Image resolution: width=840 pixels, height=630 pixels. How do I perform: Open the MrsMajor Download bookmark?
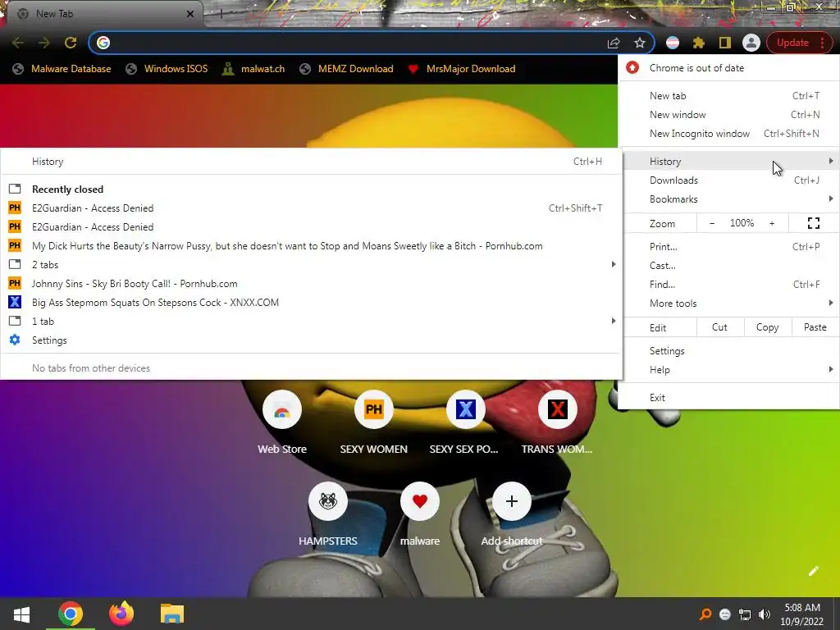[462, 69]
